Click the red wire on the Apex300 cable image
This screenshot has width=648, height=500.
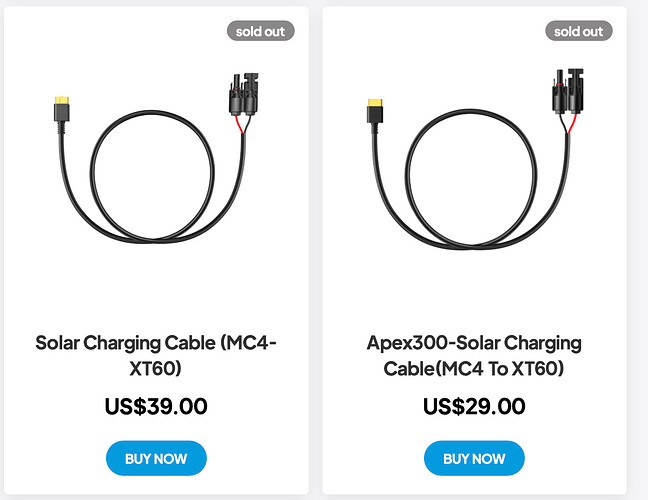573,123
